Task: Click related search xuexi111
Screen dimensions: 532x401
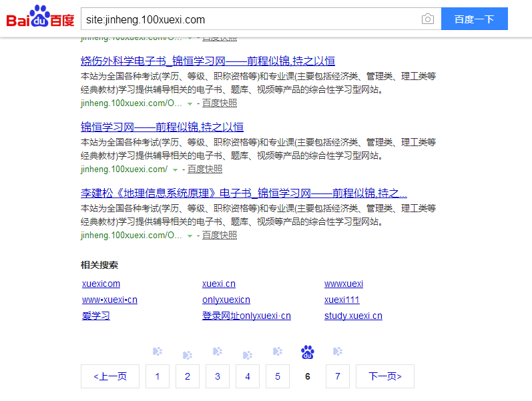Action: 342,300
